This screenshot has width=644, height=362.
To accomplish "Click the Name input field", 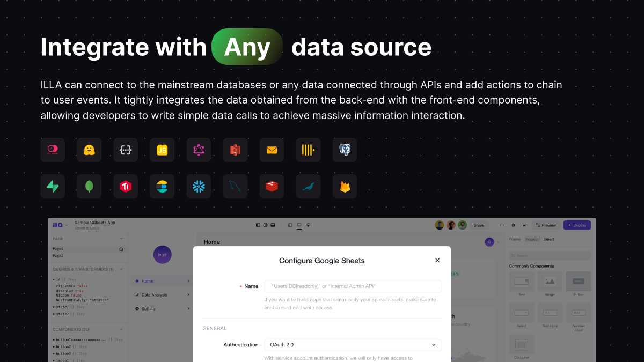I will coord(353,286).
